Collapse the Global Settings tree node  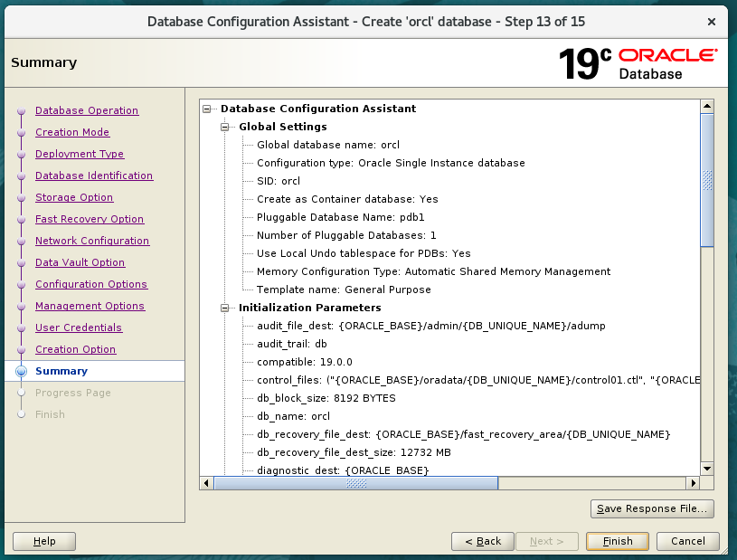[224, 127]
